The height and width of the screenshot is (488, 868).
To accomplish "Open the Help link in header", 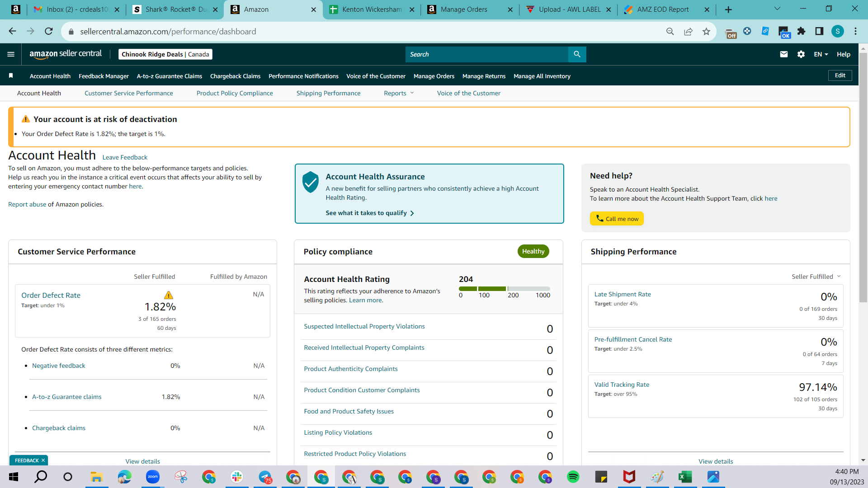I will [844, 54].
